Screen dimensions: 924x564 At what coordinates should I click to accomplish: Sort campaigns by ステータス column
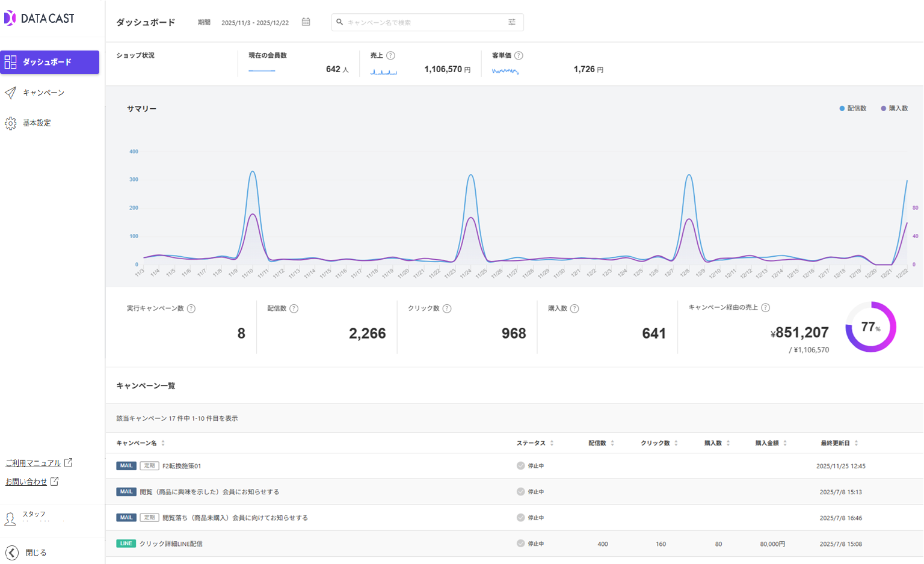(x=552, y=443)
